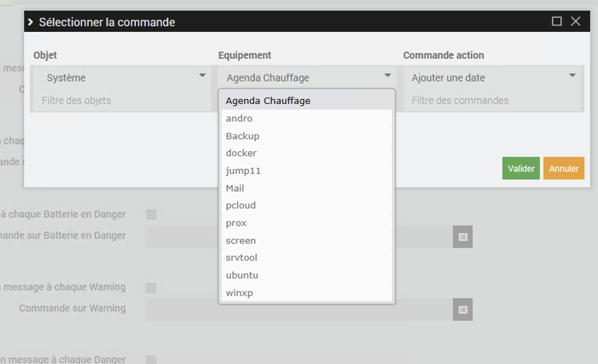This screenshot has height=364, width=598.
Task: Click the orange Annuler button
Action: tap(564, 168)
